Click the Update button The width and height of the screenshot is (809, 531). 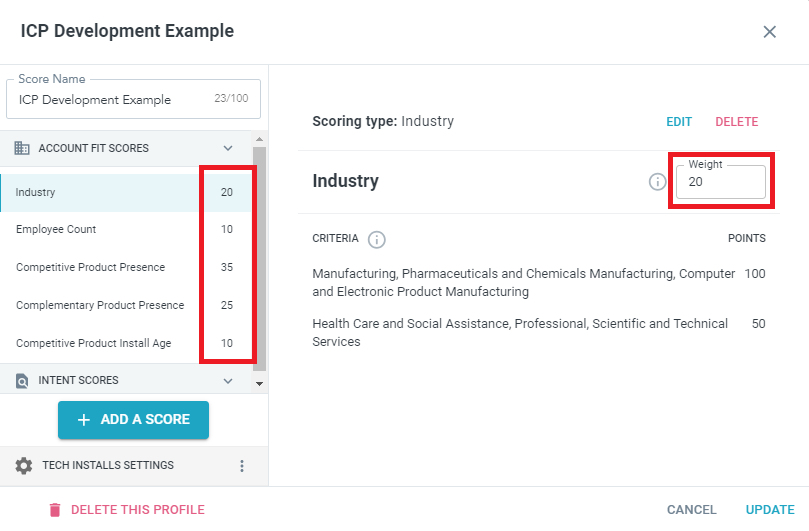(x=770, y=510)
